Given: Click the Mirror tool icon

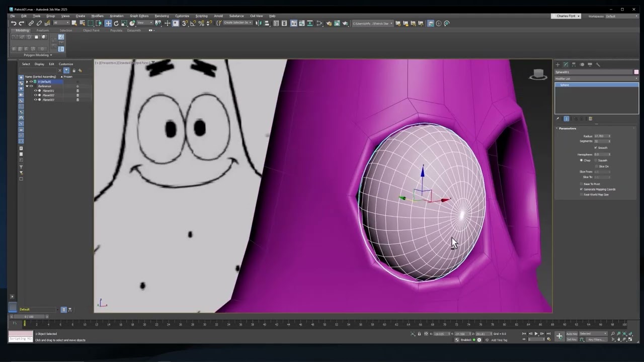Looking at the screenshot, I should coord(259,23).
